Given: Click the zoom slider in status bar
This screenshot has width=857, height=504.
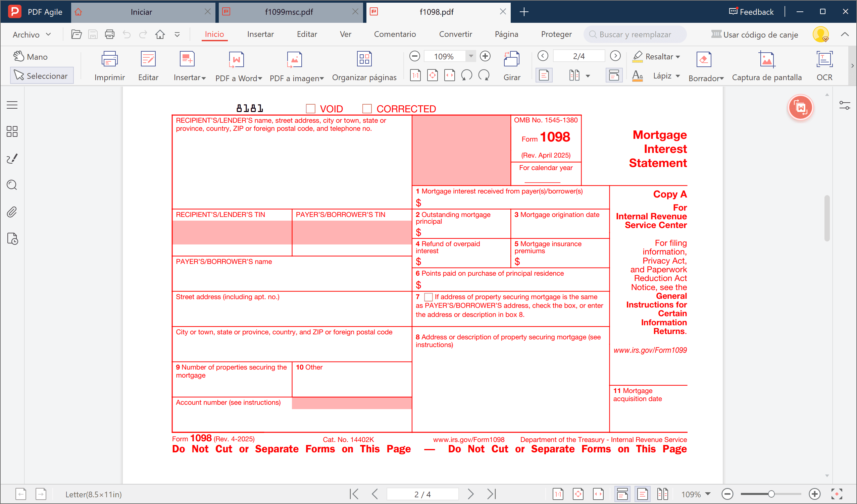Looking at the screenshot, I should coord(771,494).
